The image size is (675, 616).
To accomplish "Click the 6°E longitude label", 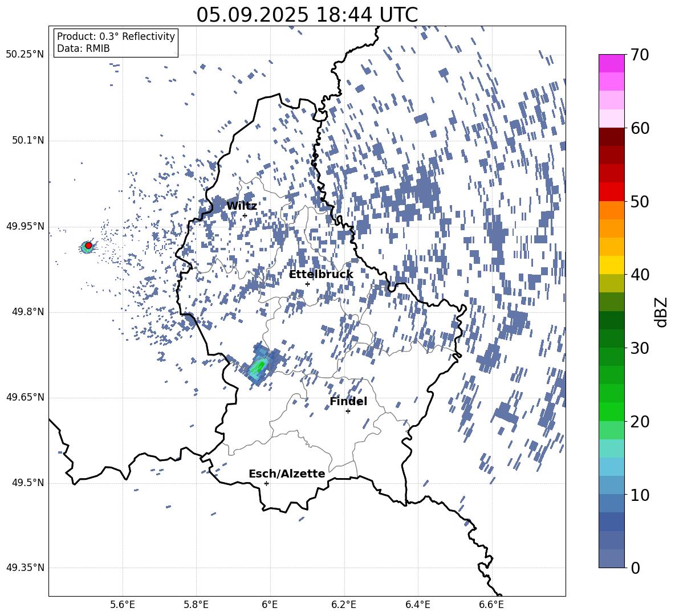I will coord(270,605).
